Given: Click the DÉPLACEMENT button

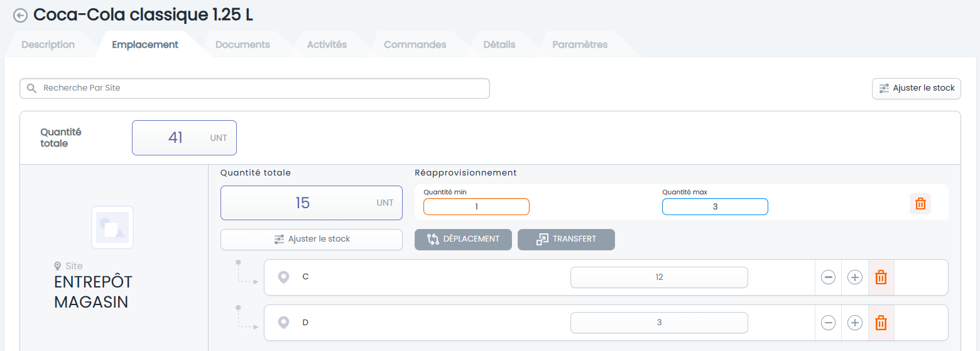Looking at the screenshot, I should [x=463, y=240].
